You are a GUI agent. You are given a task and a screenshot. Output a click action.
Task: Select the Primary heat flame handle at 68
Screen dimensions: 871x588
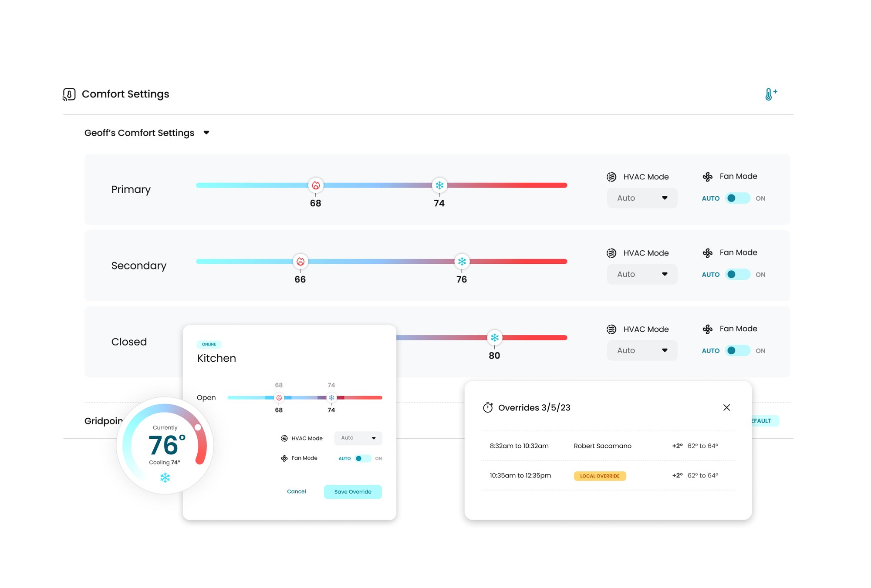pyautogui.click(x=316, y=185)
